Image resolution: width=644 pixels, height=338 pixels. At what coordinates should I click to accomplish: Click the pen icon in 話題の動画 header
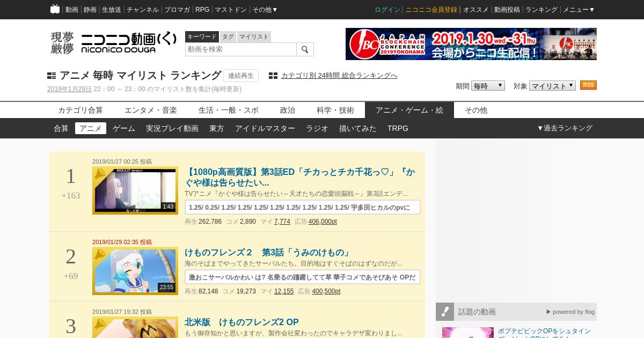(x=445, y=312)
